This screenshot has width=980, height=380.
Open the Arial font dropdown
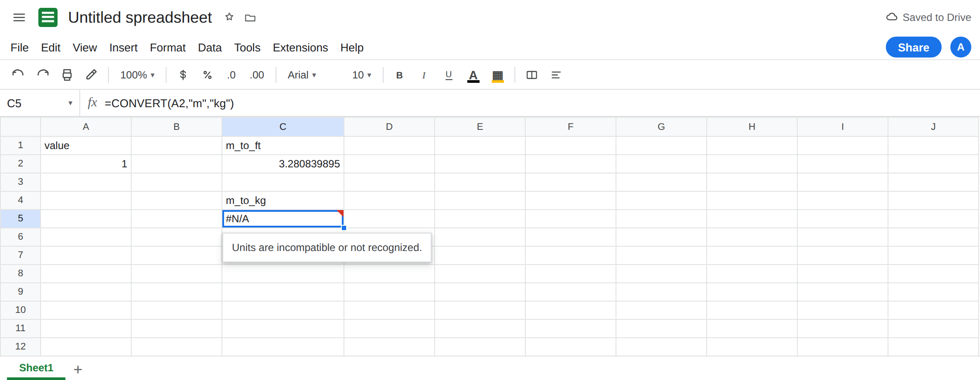pyautogui.click(x=302, y=75)
